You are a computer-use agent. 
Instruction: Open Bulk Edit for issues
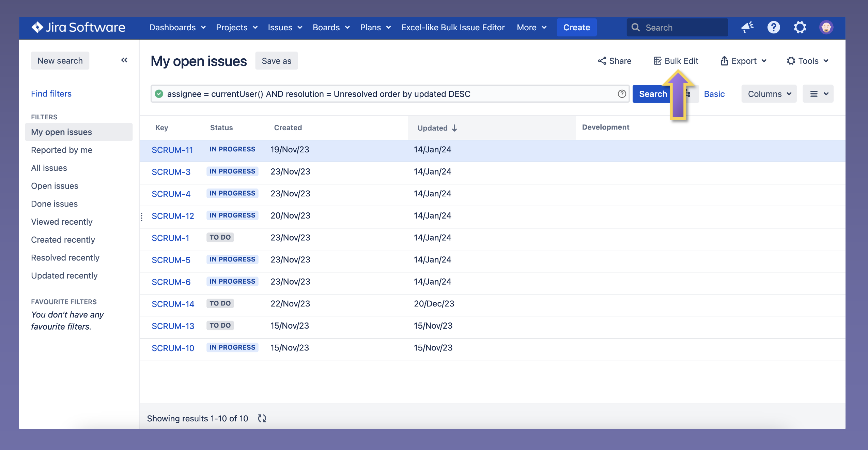pyautogui.click(x=676, y=61)
